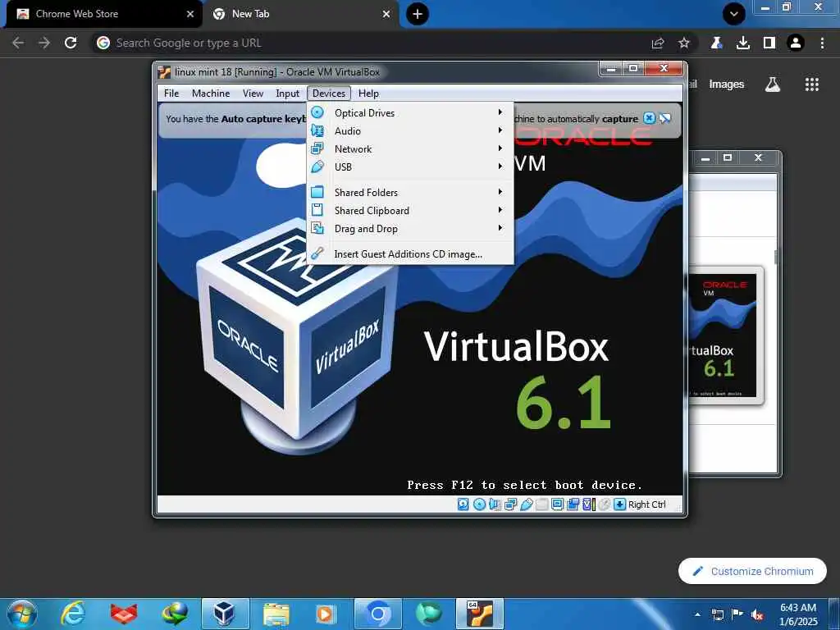Click the virtualization 'V' features indicator

(x=589, y=504)
